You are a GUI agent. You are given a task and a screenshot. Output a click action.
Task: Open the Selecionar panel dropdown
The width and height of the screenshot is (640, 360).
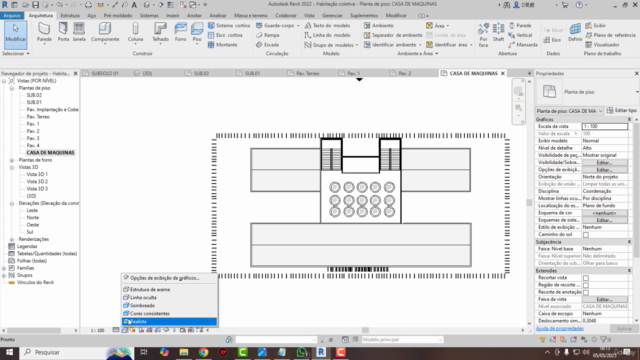coord(16,53)
